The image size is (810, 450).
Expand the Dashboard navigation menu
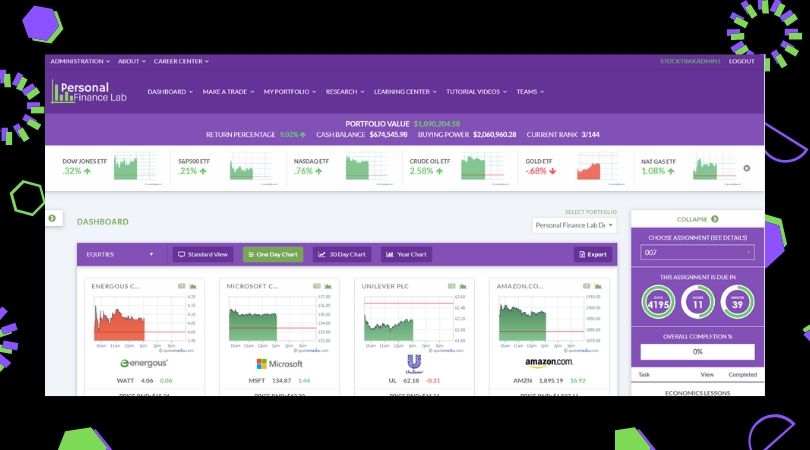tap(170, 91)
